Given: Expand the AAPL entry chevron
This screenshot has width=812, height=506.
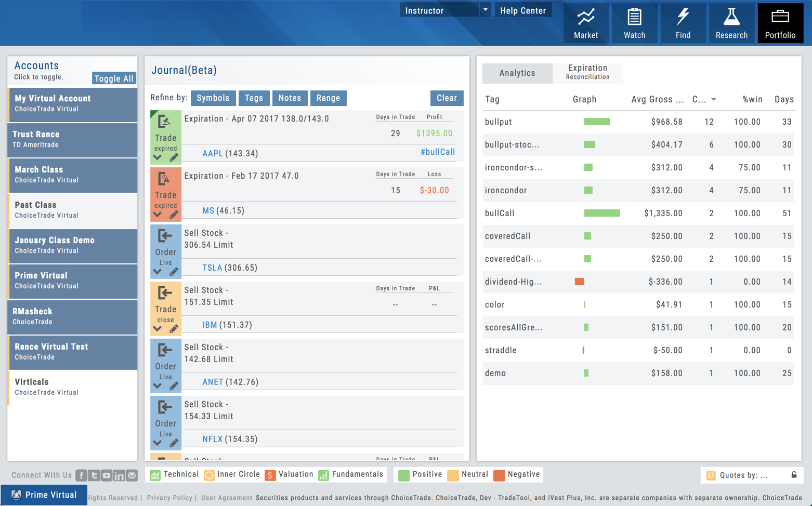Looking at the screenshot, I should click(158, 157).
